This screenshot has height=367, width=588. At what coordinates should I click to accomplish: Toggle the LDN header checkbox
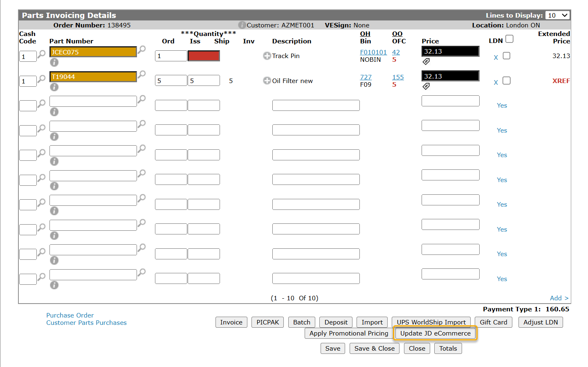[509, 39]
